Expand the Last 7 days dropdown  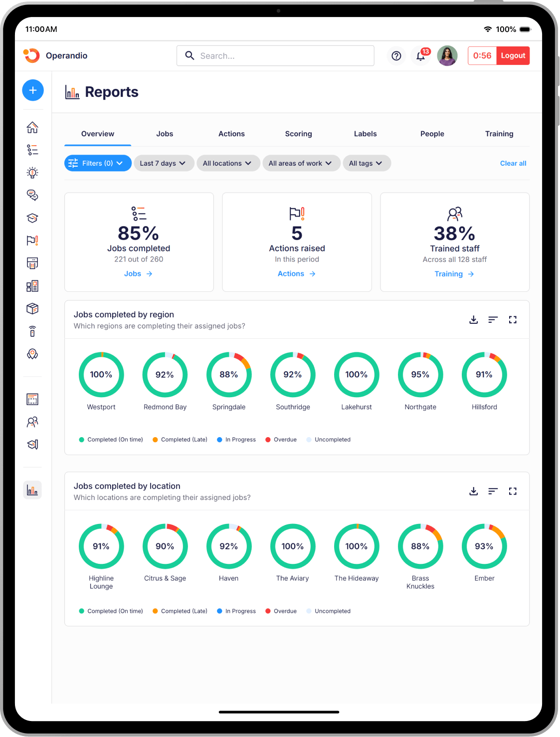(x=163, y=163)
